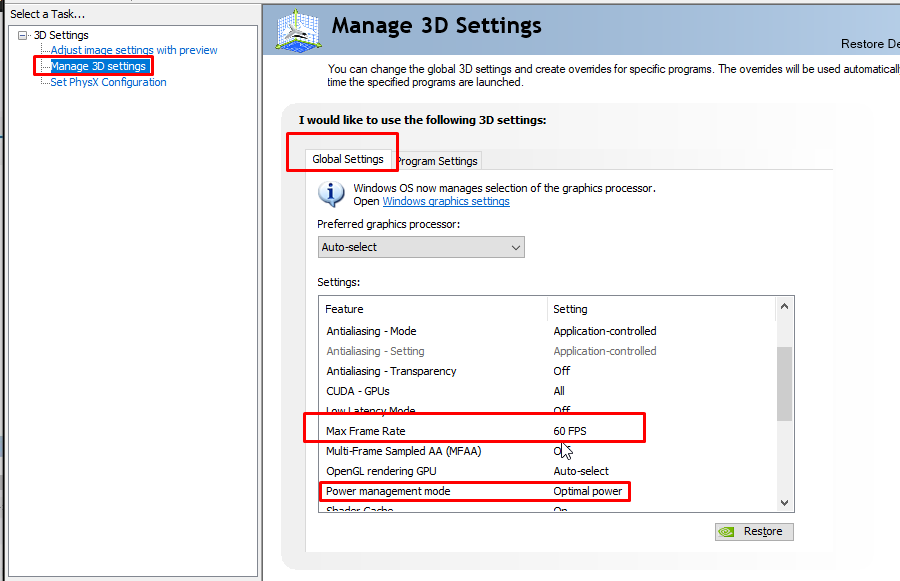Click the 60 FPS setting value

[570, 431]
